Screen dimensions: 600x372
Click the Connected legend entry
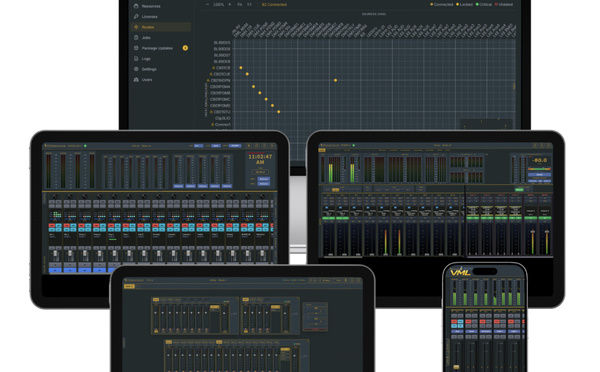[442, 5]
